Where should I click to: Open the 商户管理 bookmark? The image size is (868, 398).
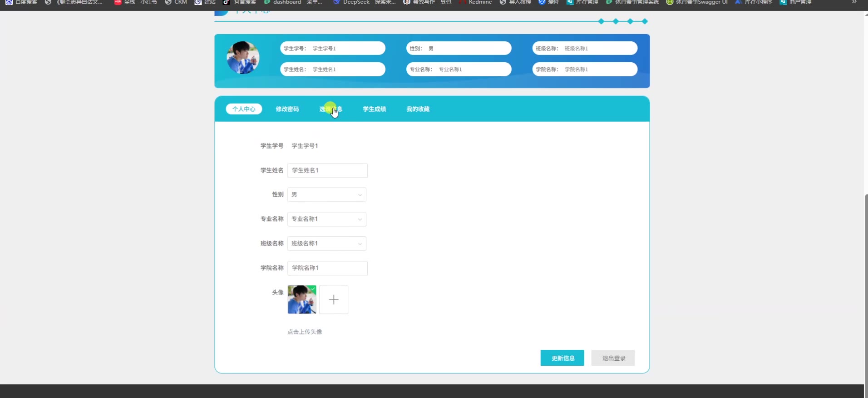[x=795, y=2]
